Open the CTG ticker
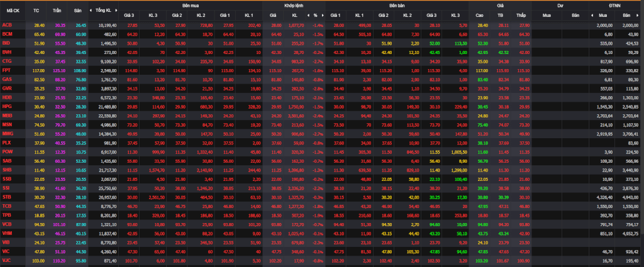Image resolution: width=644 pixels, height=267 pixels. (x=6, y=61)
